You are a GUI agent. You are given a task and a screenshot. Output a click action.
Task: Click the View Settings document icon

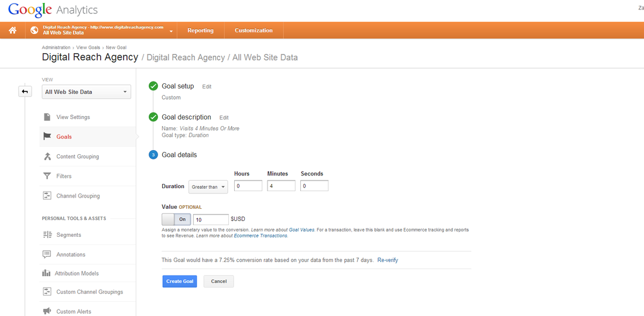pos(47,117)
